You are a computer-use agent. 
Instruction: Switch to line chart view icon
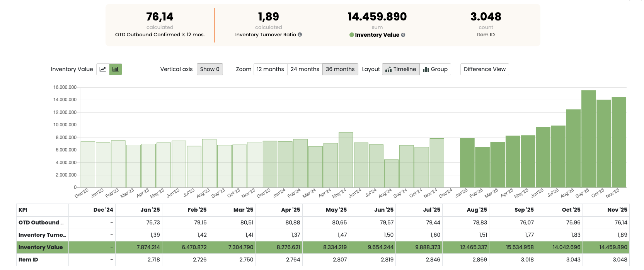[103, 70]
